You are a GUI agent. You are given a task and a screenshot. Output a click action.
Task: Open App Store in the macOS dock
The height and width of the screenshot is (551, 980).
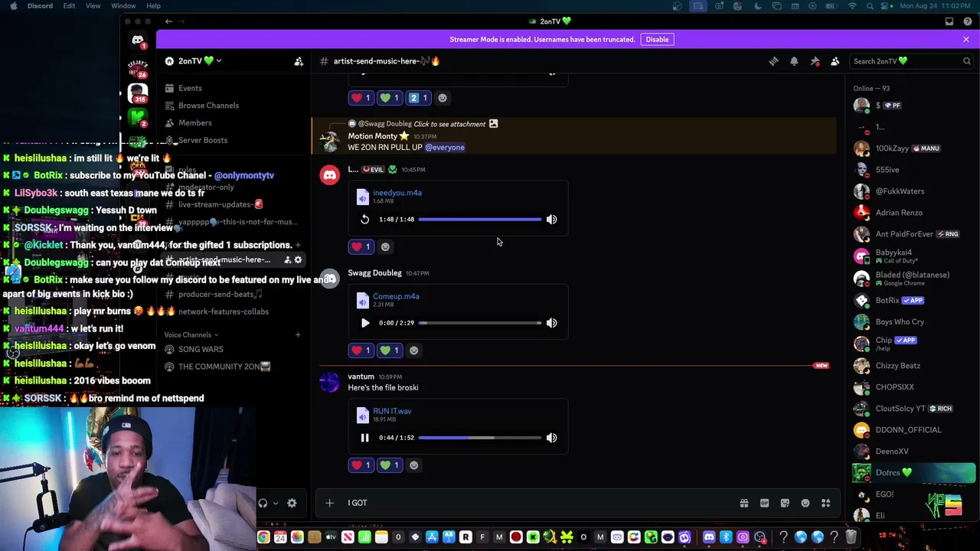(432, 537)
